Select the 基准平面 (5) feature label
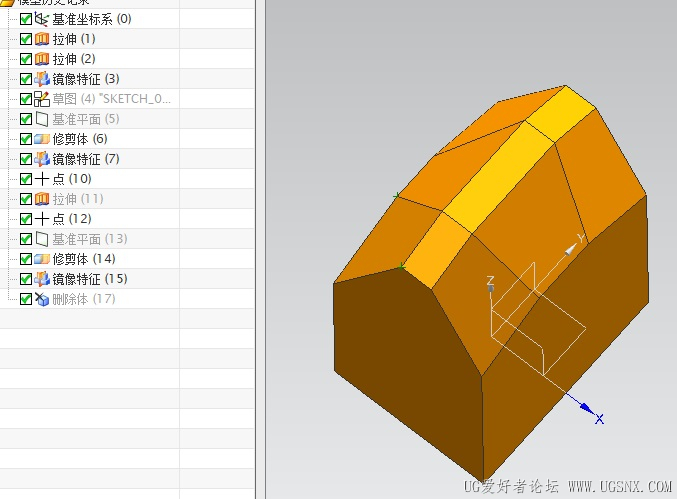Viewport: 677px width, 499px height. tap(86, 119)
